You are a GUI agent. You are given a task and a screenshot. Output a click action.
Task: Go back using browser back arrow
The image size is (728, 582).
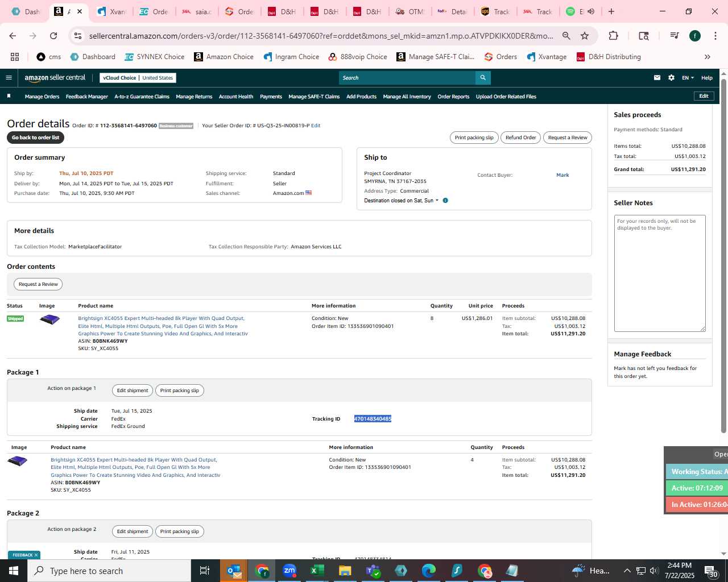13,36
